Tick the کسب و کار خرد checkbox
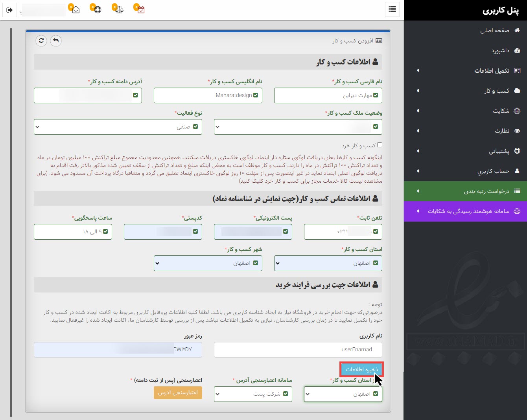This screenshot has width=527, height=420. (380, 145)
